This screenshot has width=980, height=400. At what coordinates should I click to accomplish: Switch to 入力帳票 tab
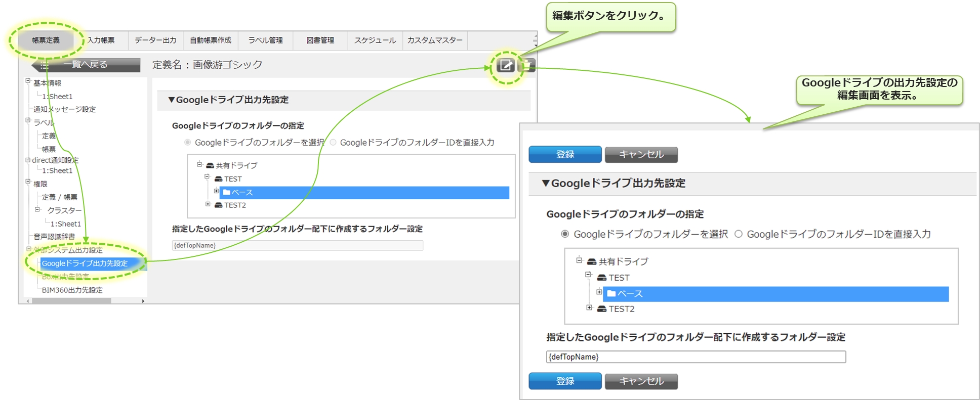coord(101,40)
